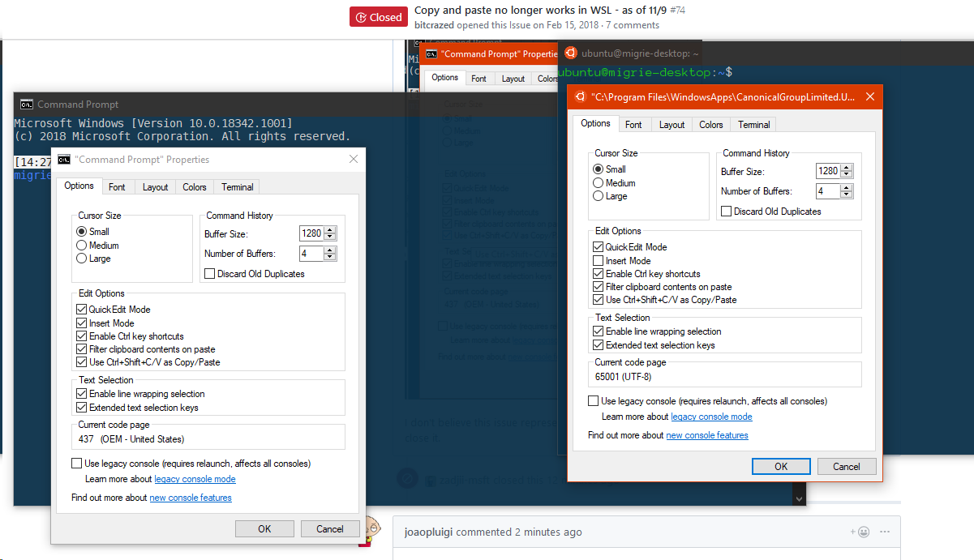Open new console features link in CanonicalGroupLimited dialog
Viewport: 974px width, 560px height.
pyautogui.click(x=707, y=435)
